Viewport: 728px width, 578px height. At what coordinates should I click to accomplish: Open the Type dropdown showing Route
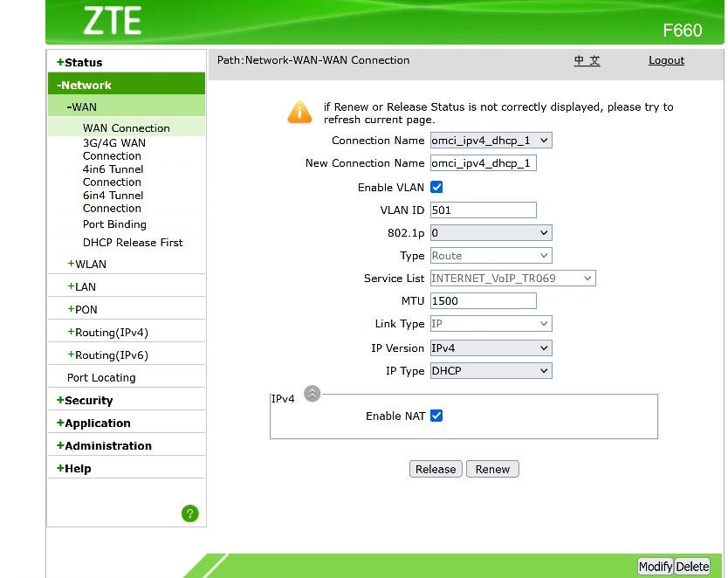click(491, 255)
